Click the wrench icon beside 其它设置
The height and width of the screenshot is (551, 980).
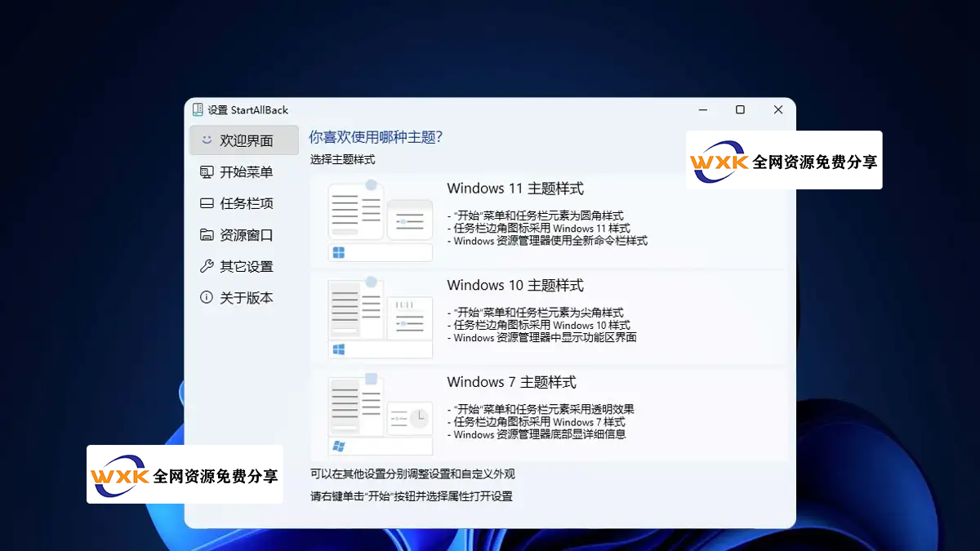(x=207, y=266)
